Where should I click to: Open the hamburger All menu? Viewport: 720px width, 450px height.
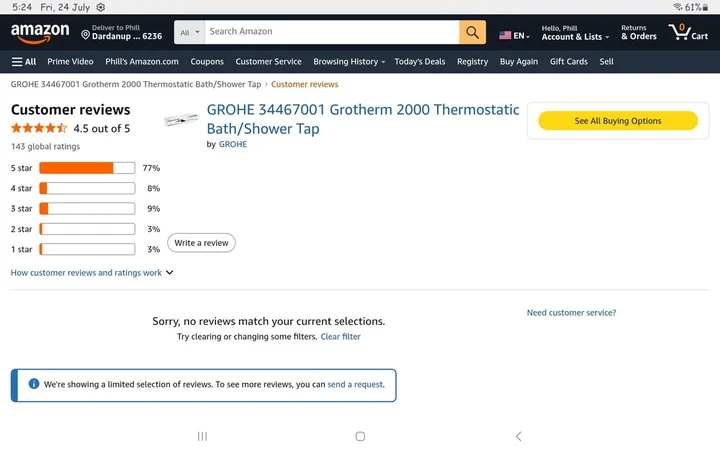point(24,62)
